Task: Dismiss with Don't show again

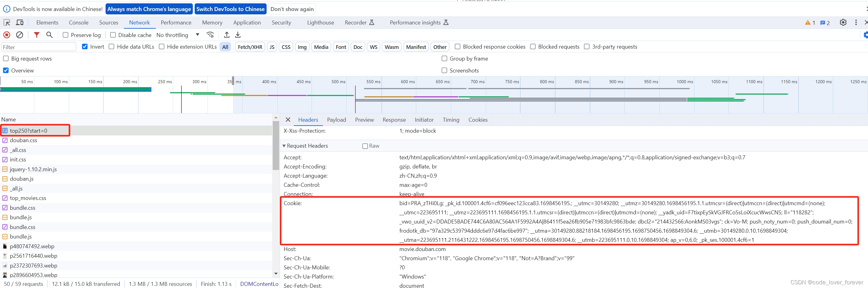Action: (292, 9)
